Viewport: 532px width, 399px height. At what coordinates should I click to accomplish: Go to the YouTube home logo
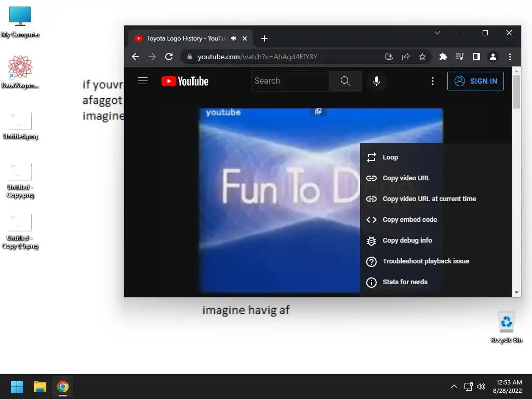click(185, 81)
